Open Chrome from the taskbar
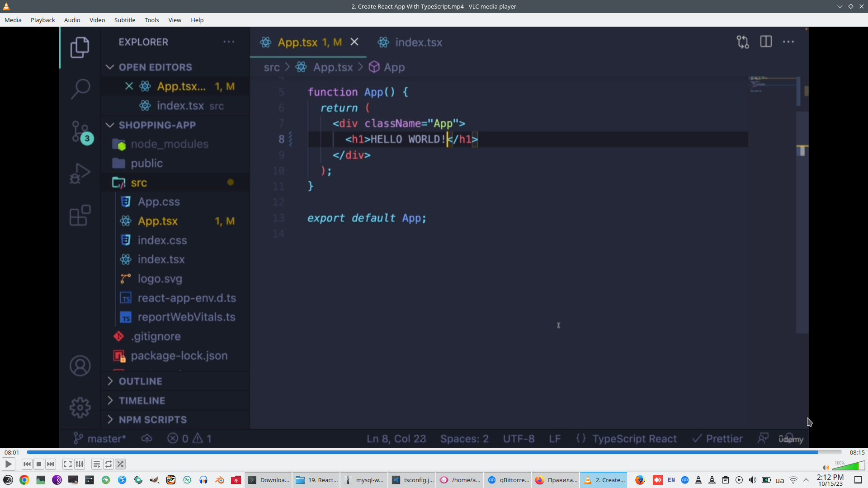The height and width of the screenshot is (488, 868). [x=24, y=480]
